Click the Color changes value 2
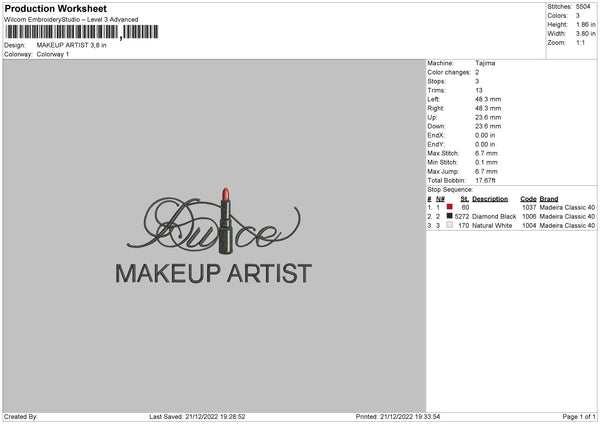 (477, 72)
